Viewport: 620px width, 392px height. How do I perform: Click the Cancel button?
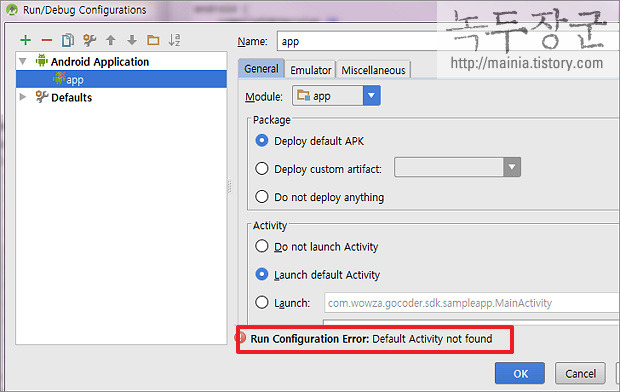[580, 373]
